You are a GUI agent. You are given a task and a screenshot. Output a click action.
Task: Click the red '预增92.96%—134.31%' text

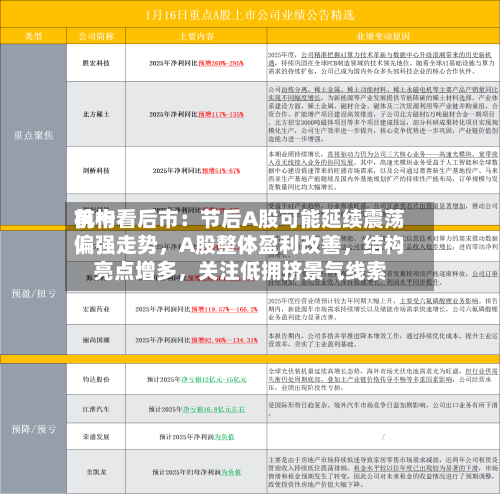[x=224, y=340]
